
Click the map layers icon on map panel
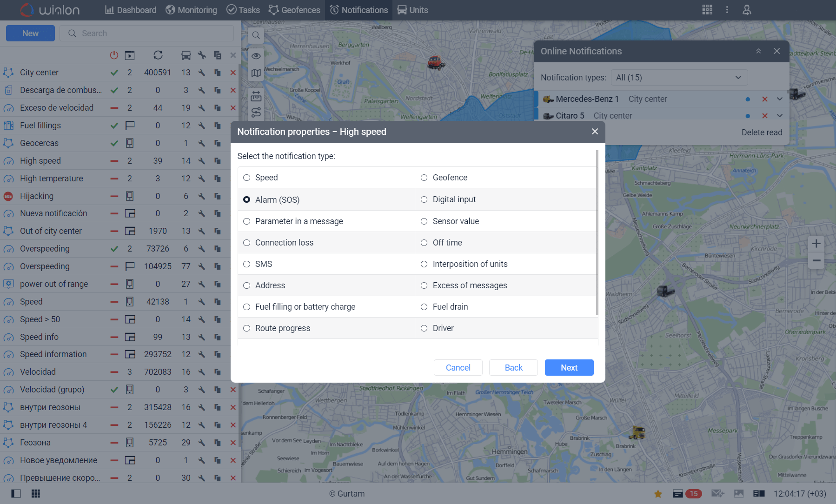[256, 73]
